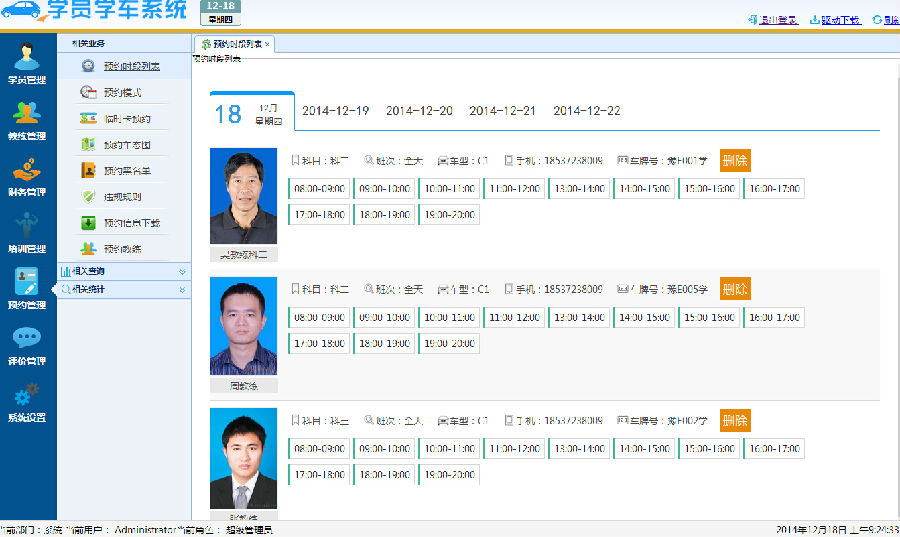Delete the second coach's schedule row

tap(734, 289)
